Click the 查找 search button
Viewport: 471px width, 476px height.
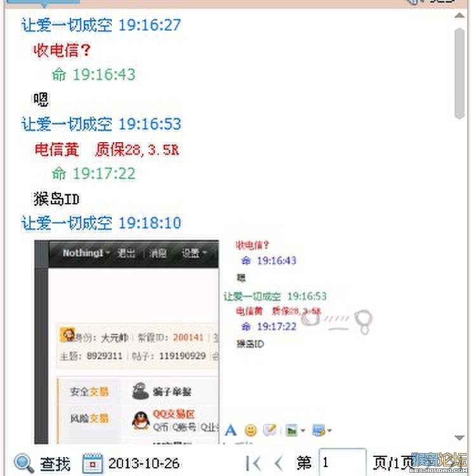pyautogui.click(x=55, y=464)
